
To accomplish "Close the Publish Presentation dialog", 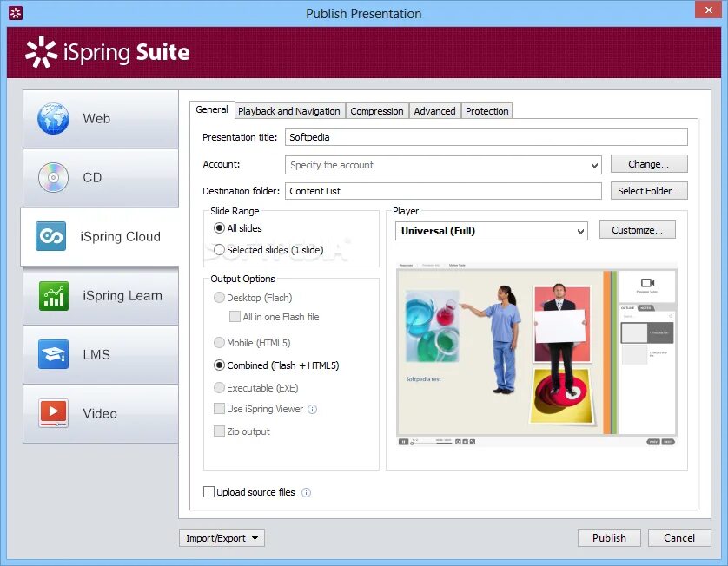I will [709, 10].
